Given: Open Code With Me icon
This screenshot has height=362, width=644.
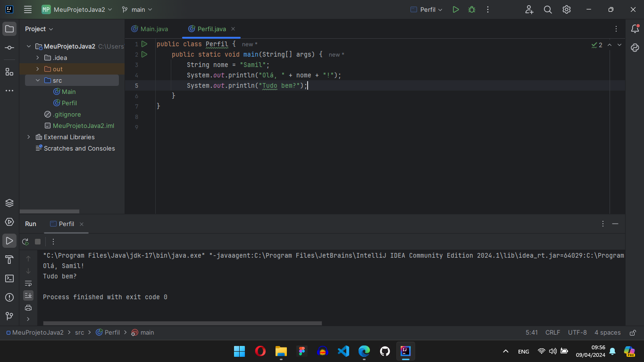Looking at the screenshot, I should coord(529,9).
